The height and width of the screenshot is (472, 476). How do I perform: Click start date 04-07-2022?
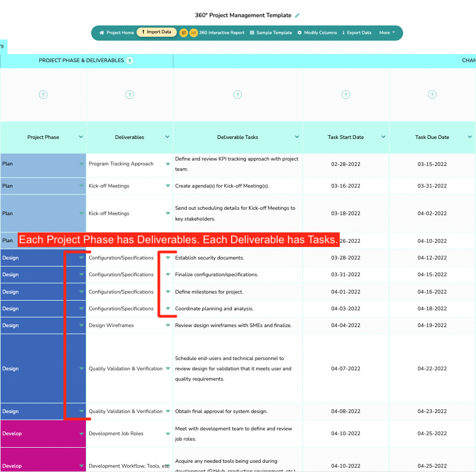click(x=346, y=369)
